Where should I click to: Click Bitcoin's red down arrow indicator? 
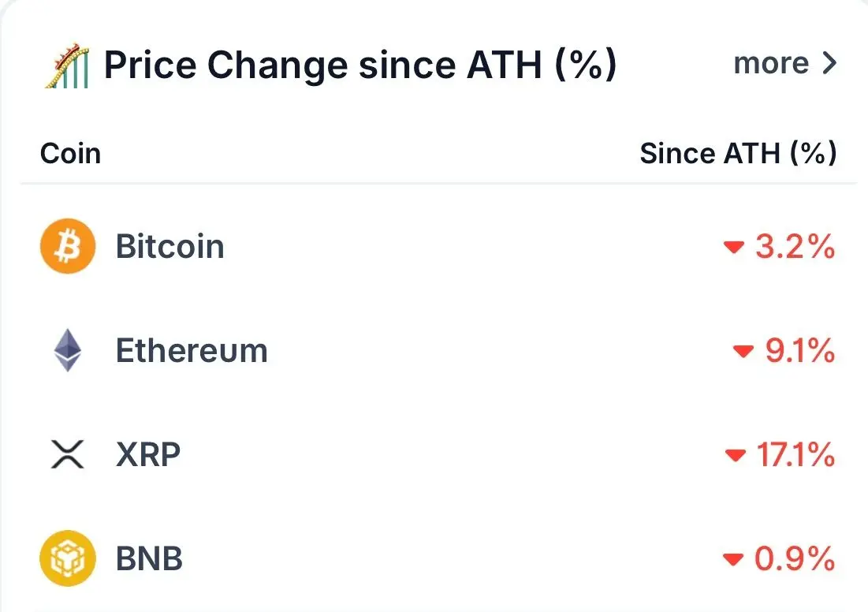click(734, 248)
